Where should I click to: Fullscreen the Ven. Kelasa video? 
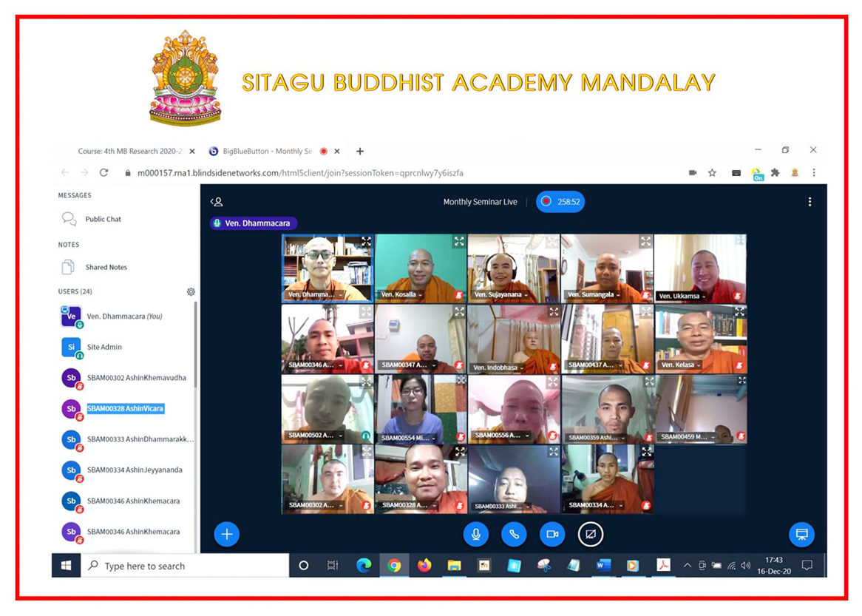coord(740,311)
